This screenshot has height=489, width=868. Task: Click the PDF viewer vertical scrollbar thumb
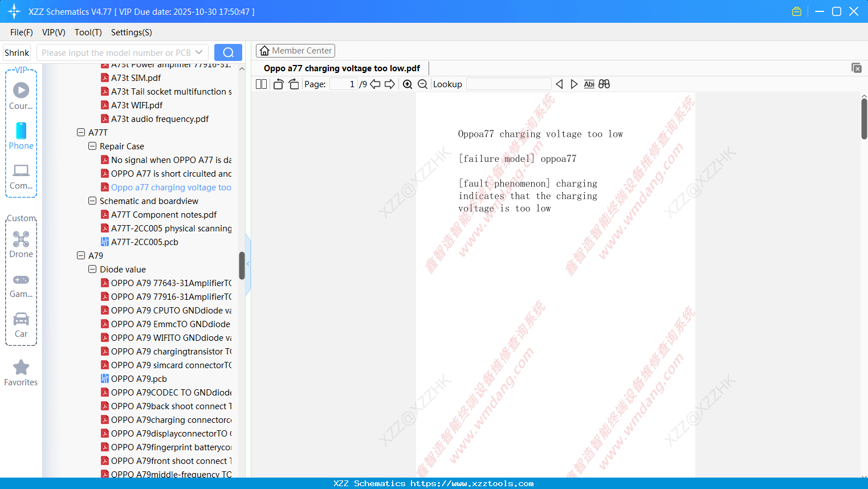[x=864, y=119]
